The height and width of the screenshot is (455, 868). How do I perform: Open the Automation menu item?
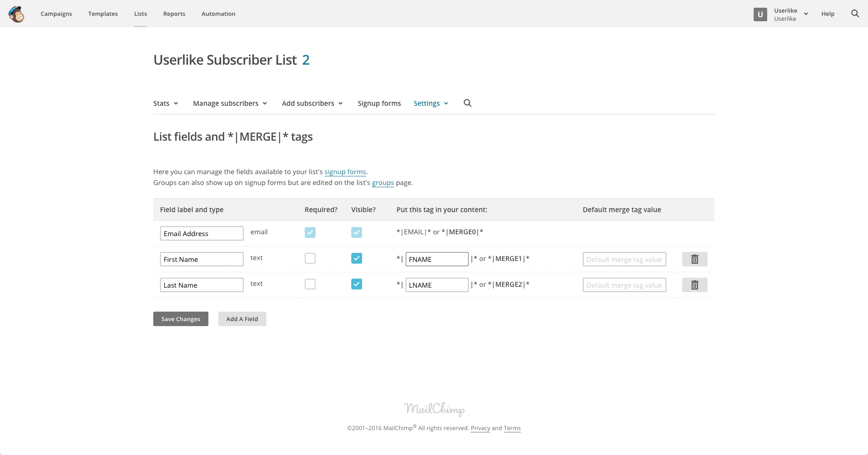tap(218, 14)
